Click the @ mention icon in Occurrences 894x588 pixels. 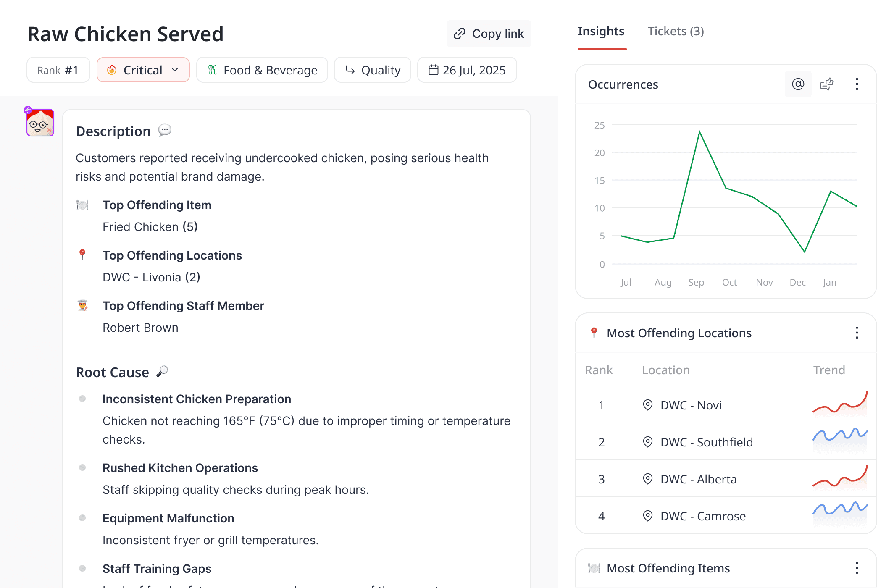click(798, 84)
